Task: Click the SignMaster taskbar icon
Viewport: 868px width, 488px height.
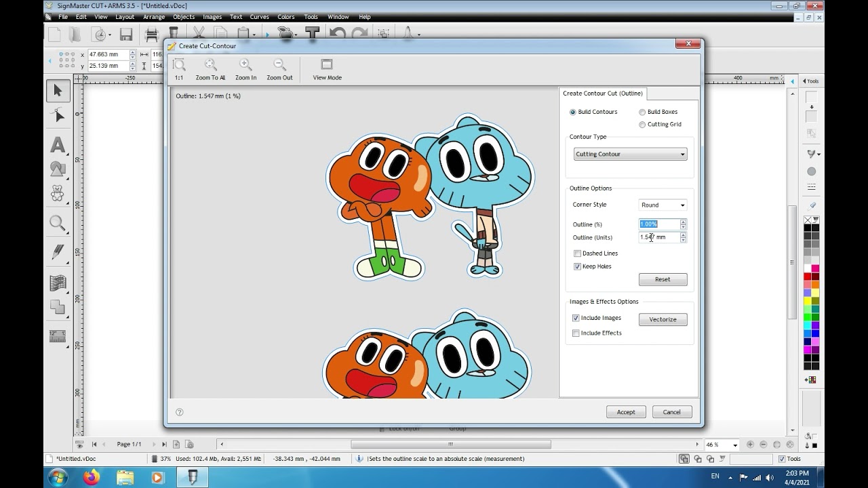Action: tap(192, 478)
